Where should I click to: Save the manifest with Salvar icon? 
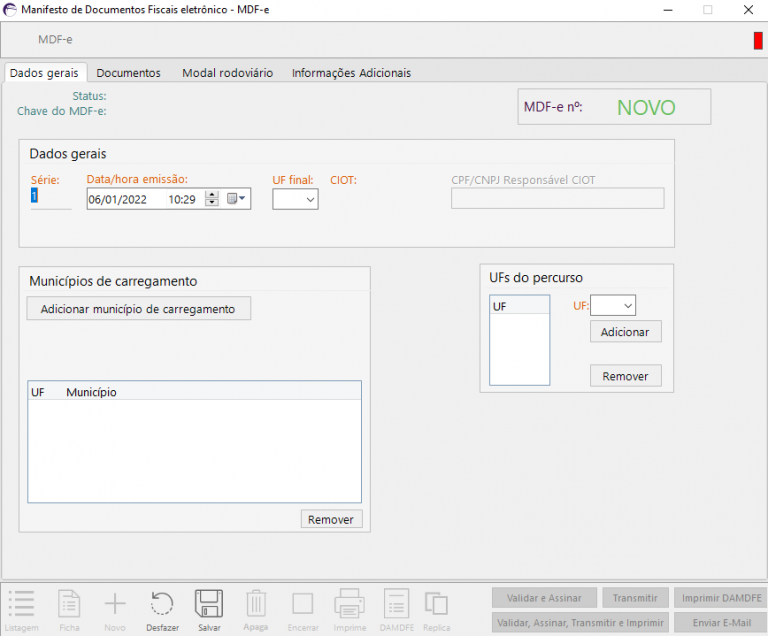[x=209, y=604]
